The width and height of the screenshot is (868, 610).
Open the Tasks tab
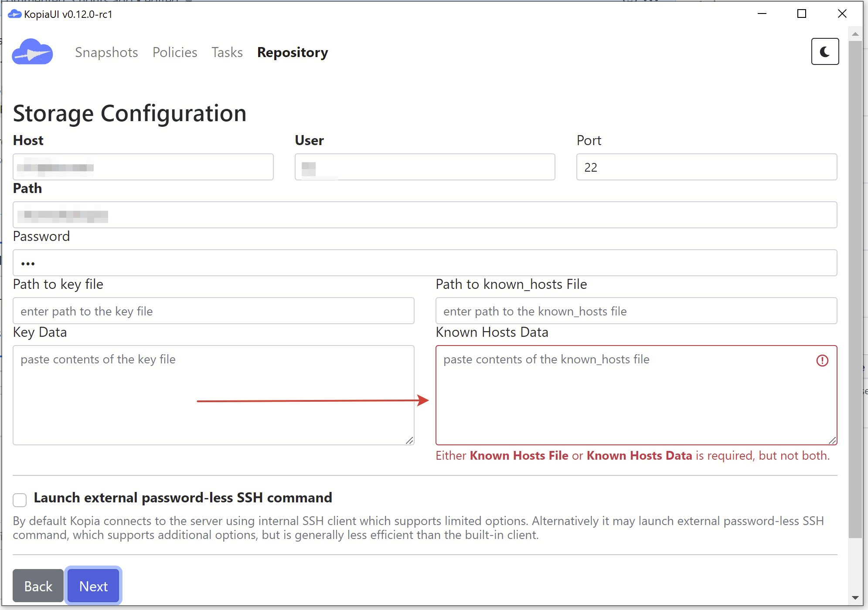tap(227, 52)
